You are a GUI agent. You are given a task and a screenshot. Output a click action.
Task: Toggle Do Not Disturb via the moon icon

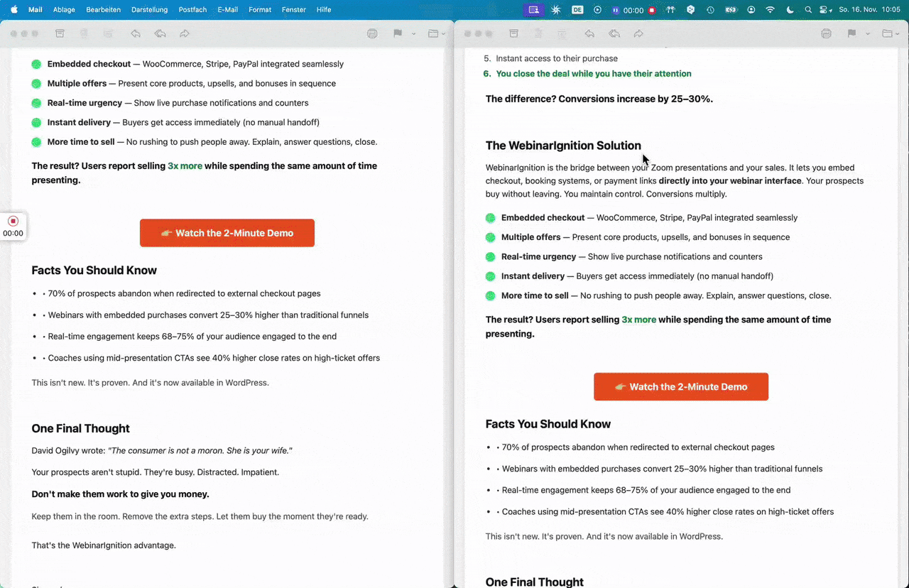[789, 10]
